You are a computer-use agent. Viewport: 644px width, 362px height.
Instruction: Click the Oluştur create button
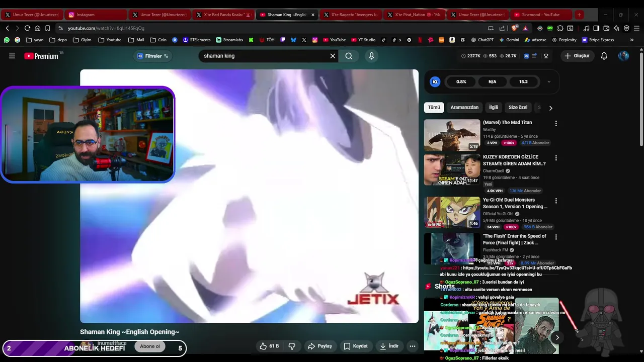(x=577, y=56)
